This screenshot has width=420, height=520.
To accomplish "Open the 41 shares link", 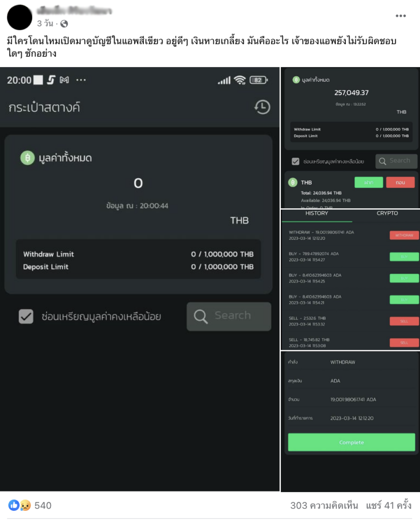I will pos(389,505).
